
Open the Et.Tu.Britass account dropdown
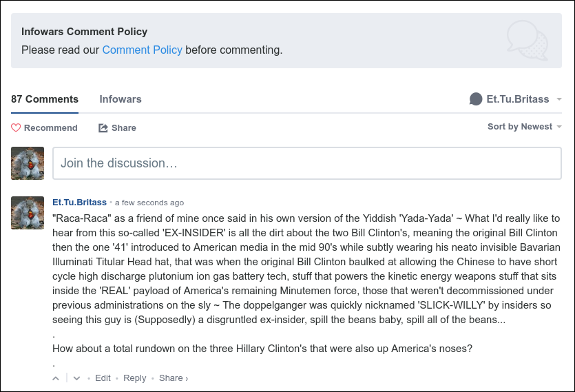point(516,99)
